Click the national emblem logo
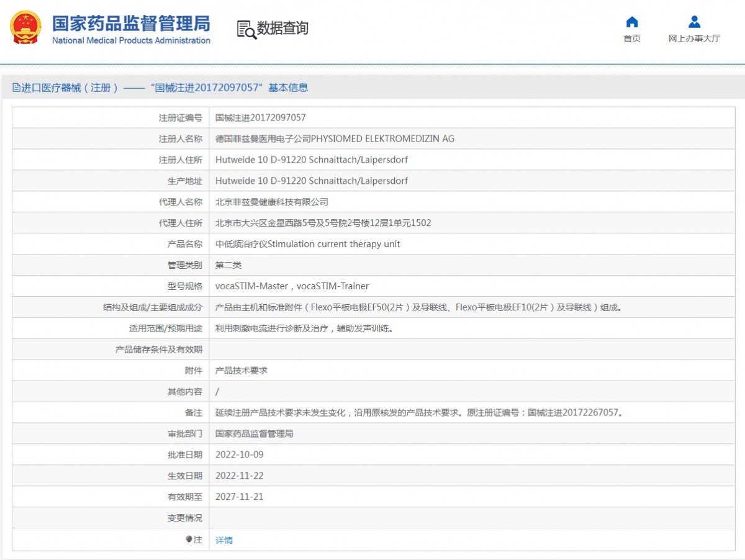The image size is (745, 560). [25, 29]
